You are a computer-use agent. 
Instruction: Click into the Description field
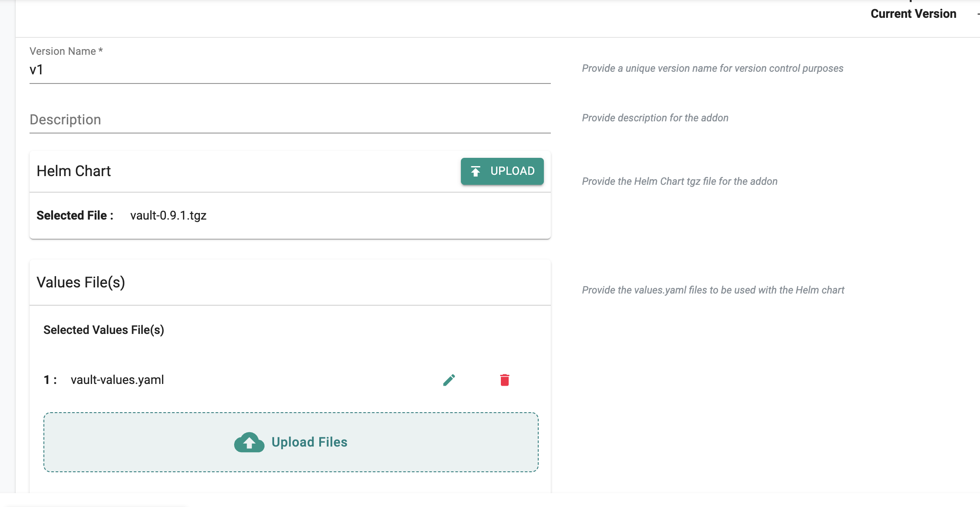point(290,120)
